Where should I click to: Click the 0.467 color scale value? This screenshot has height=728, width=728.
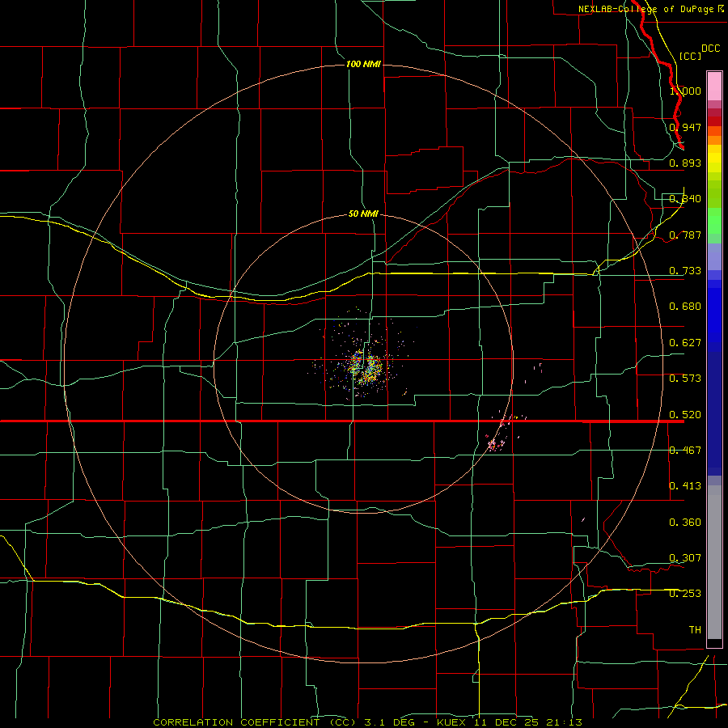pos(685,450)
